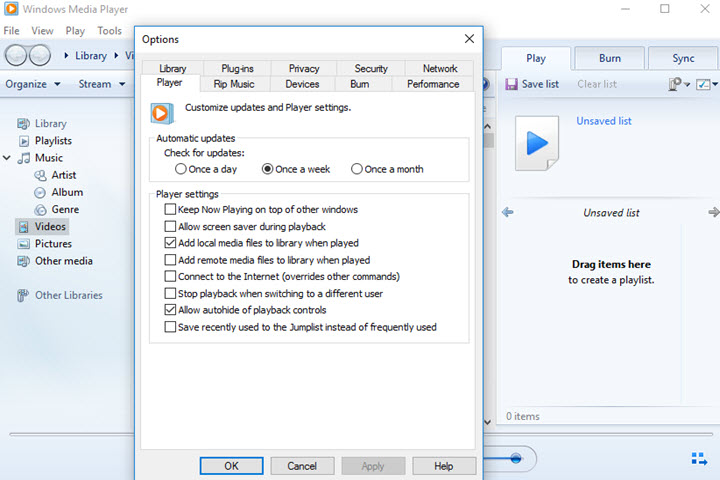Open the list options dropdown arrow
The image size is (720, 480).
[x=687, y=85]
